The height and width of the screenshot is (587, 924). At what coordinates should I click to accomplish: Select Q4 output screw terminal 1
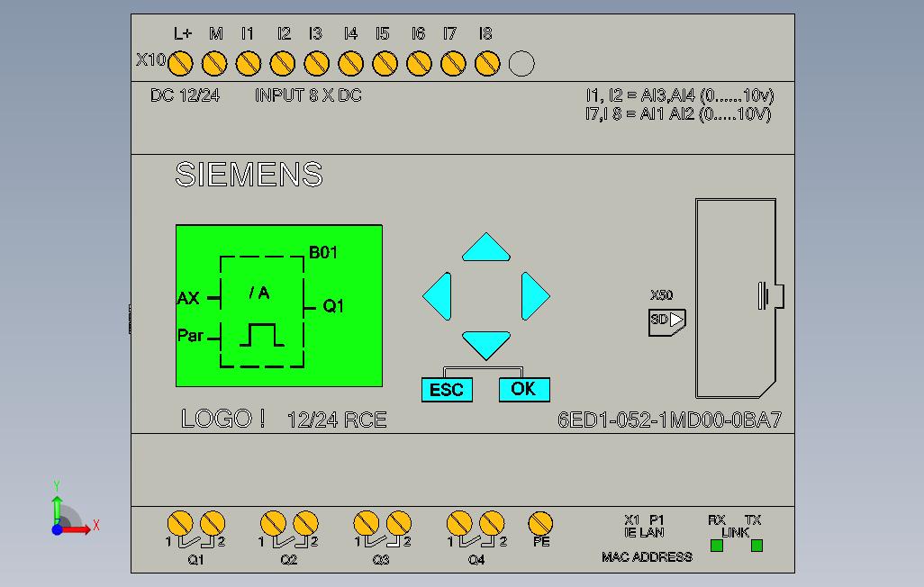point(459,523)
